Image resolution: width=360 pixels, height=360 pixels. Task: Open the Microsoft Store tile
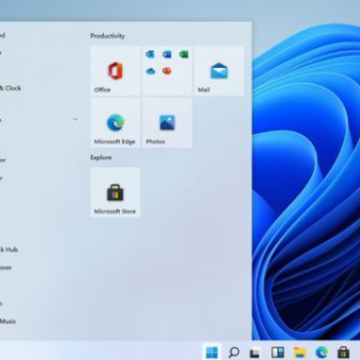click(115, 192)
